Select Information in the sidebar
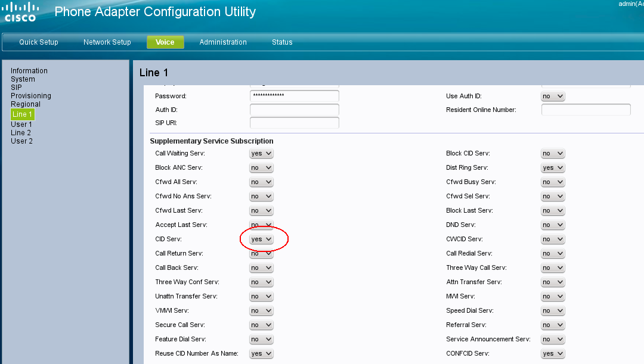Screen dimensions: 644x364 [29, 71]
